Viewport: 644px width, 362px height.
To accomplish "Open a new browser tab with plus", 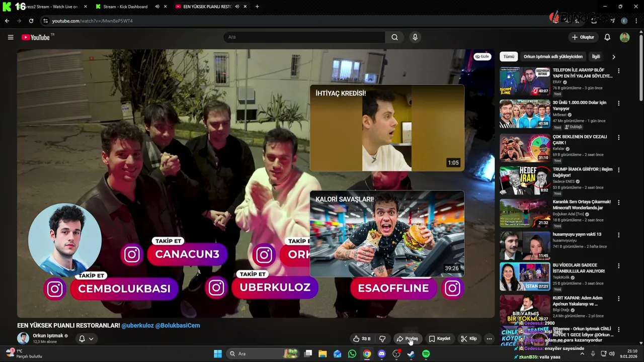I will 257,7.
